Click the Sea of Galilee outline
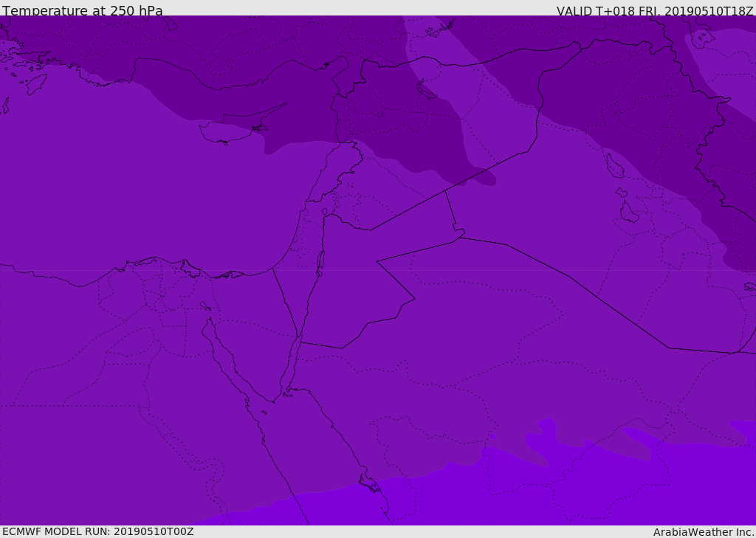This screenshot has height=538, width=756. pyautogui.click(x=325, y=212)
